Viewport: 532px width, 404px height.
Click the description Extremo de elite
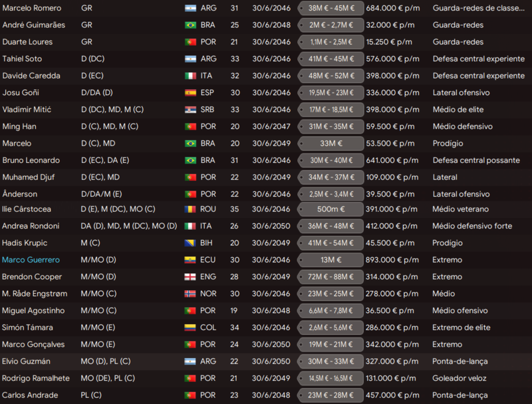pos(462,328)
